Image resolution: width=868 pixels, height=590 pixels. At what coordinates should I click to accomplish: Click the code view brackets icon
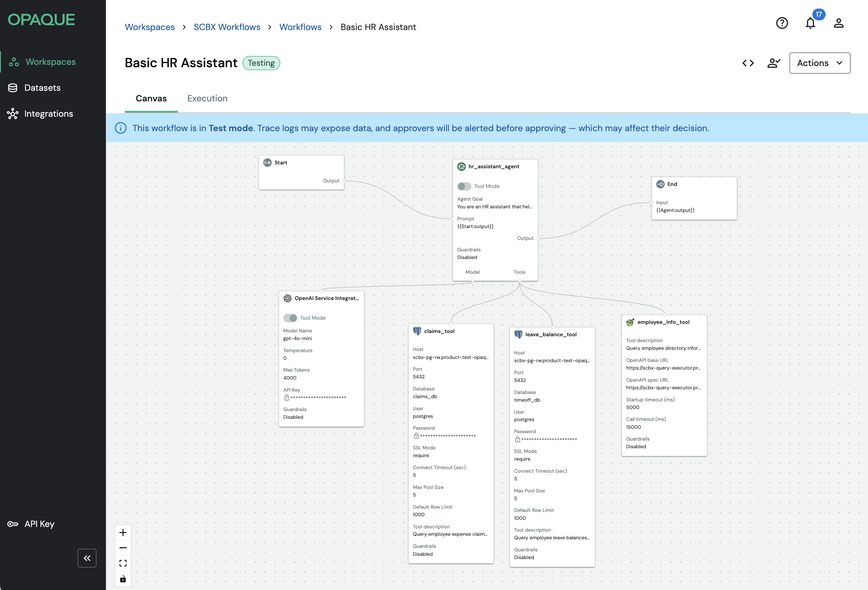pyautogui.click(x=748, y=63)
